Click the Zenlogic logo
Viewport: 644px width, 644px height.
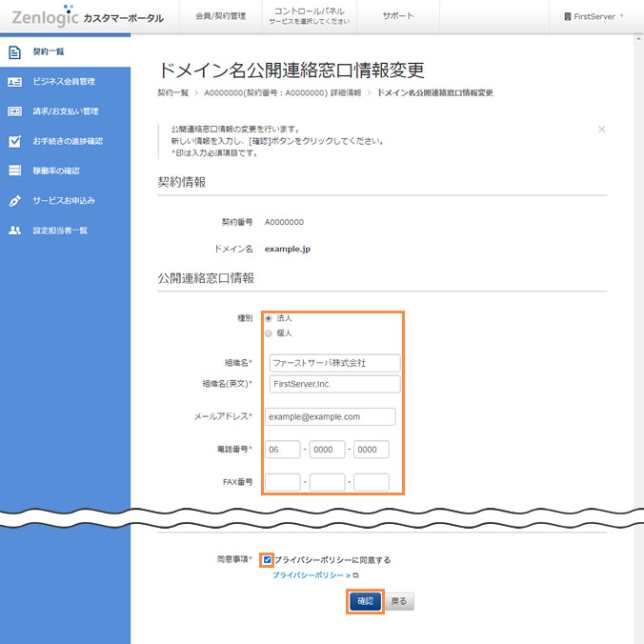tap(45, 16)
